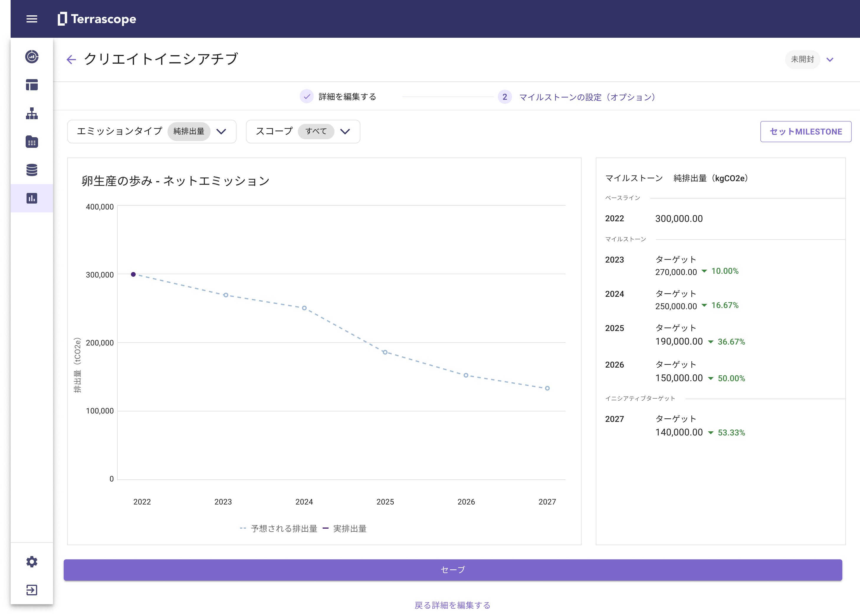Click the 未開封 status chip
Screen dimensions: 860x616
[x=802, y=60]
